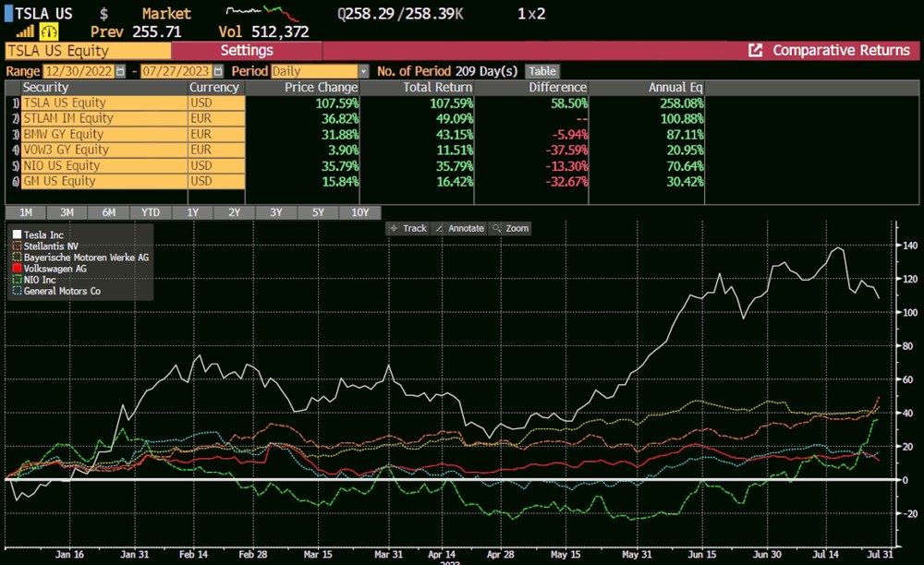The height and width of the screenshot is (565, 924).
Task: Select the STLAM IM Equity security row
Action: tap(104, 118)
